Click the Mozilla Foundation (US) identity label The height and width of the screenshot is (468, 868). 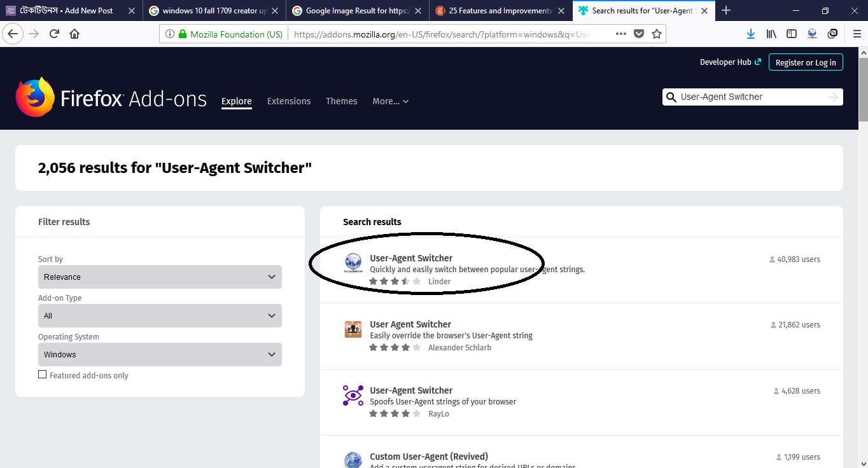pyautogui.click(x=236, y=34)
